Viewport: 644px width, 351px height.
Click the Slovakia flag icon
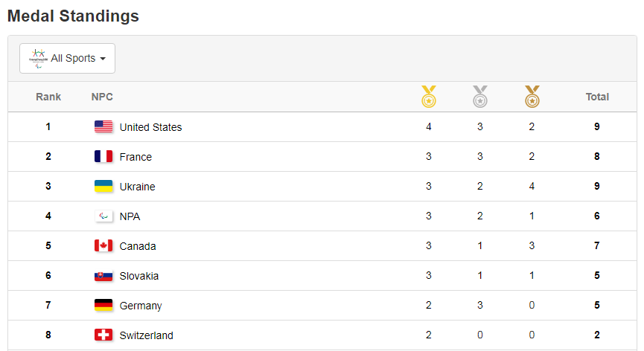tap(103, 276)
